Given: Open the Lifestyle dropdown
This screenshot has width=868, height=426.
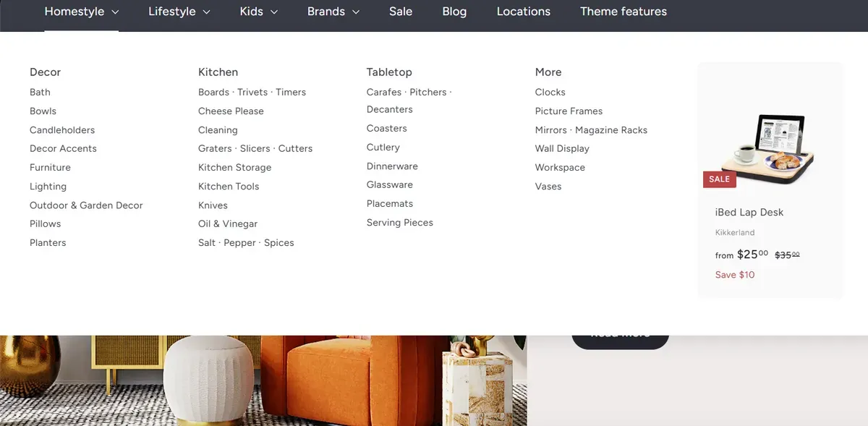Looking at the screenshot, I should point(172,11).
